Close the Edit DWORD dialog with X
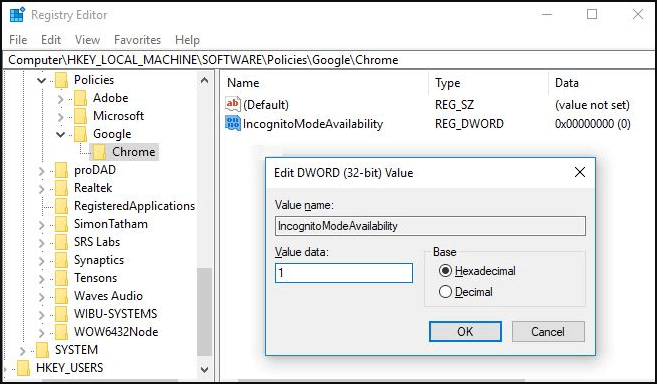Viewport: 657px width, 384px height. click(x=580, y=172)
